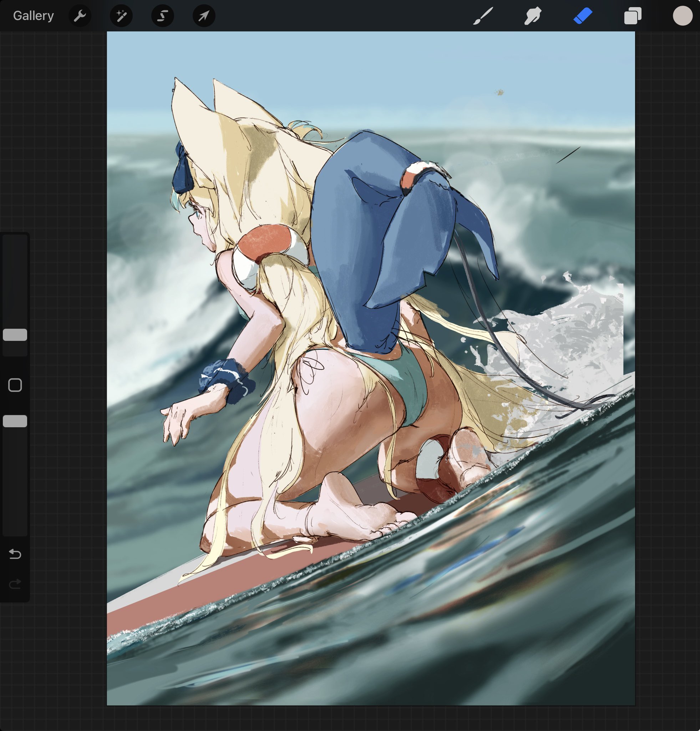Tap the brush size slider handle
700x731 pixels.
coord(15,334)
